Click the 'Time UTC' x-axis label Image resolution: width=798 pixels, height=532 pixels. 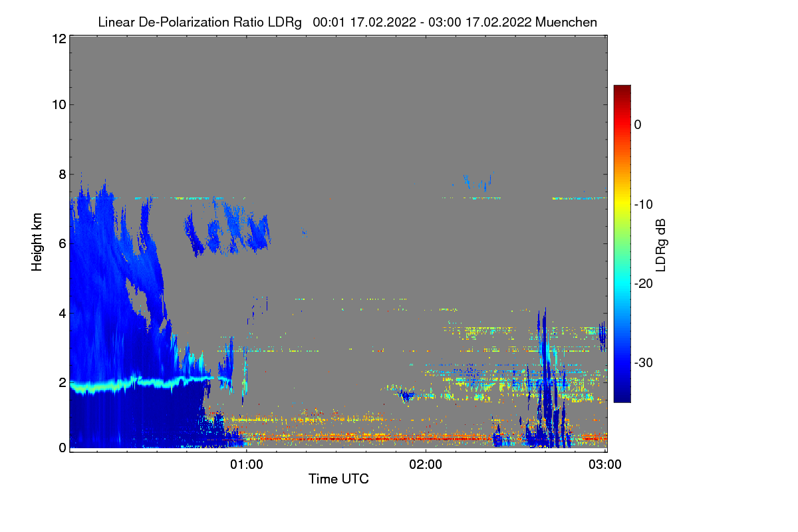tap(338, 479)
